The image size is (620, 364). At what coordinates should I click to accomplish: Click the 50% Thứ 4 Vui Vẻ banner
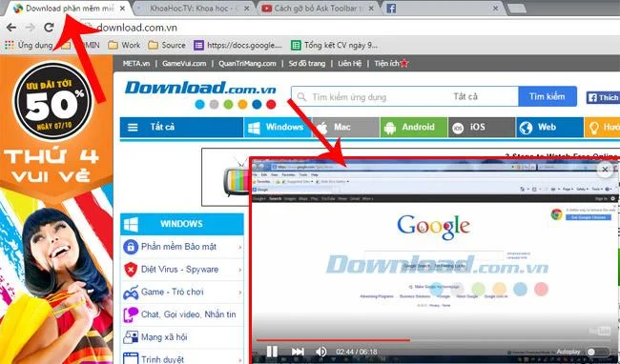[56, 210]
